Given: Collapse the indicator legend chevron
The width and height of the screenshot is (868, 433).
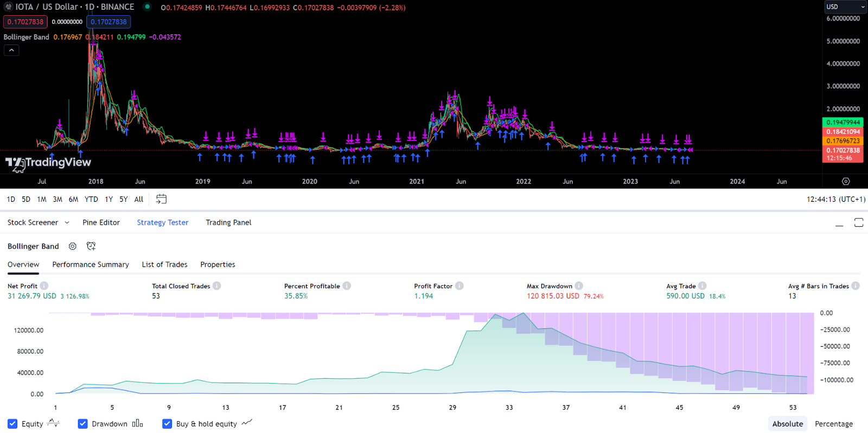Looking at the screenshot, I should click(11, 50).
